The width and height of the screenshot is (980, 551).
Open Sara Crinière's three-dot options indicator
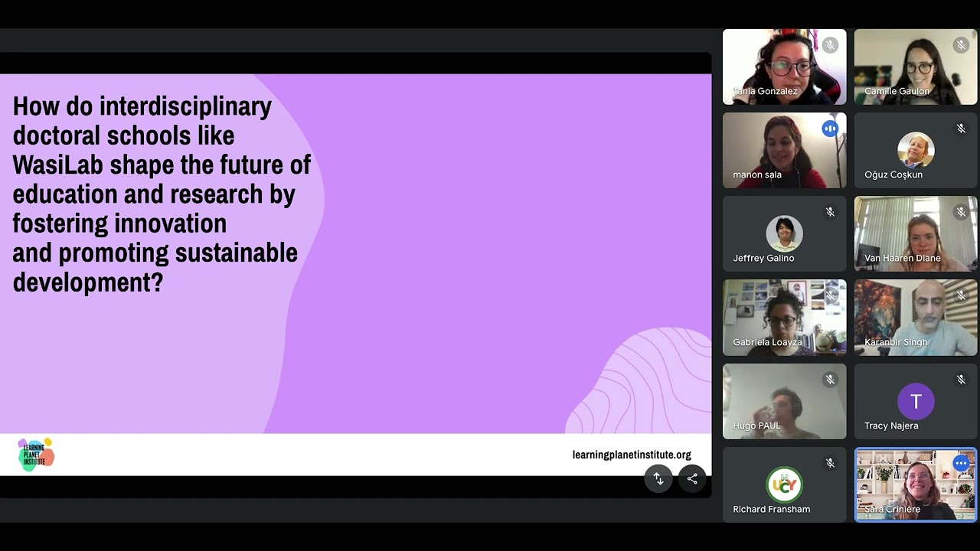tap(961, 463)
